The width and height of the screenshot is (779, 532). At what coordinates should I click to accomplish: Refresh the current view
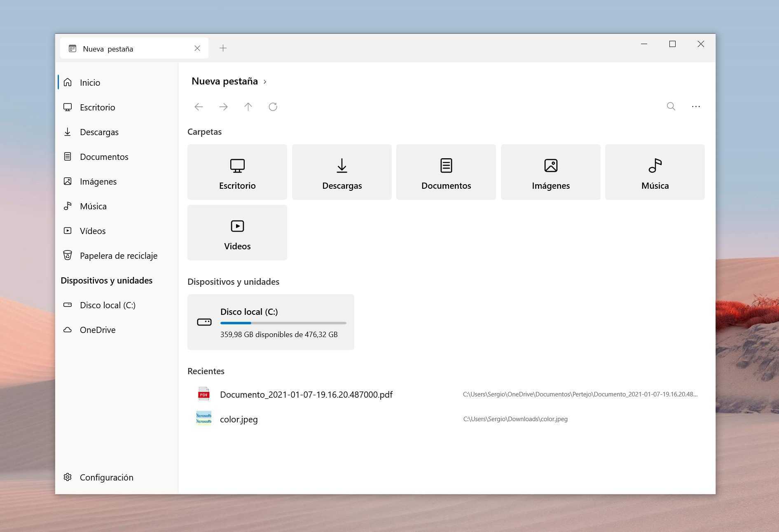273,107
